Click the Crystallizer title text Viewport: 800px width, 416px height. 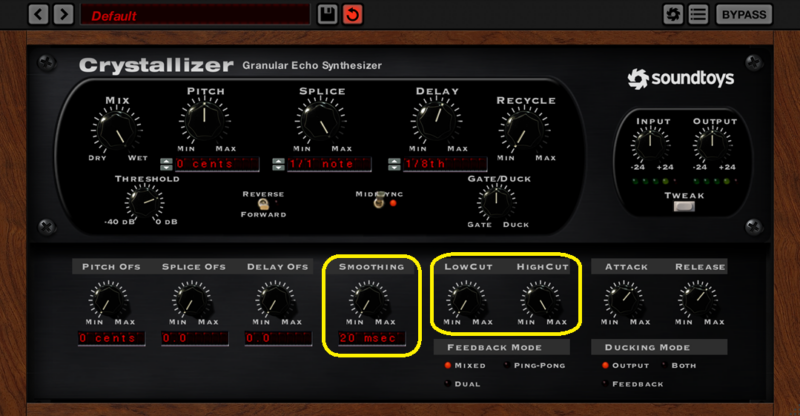pos(156,65)
